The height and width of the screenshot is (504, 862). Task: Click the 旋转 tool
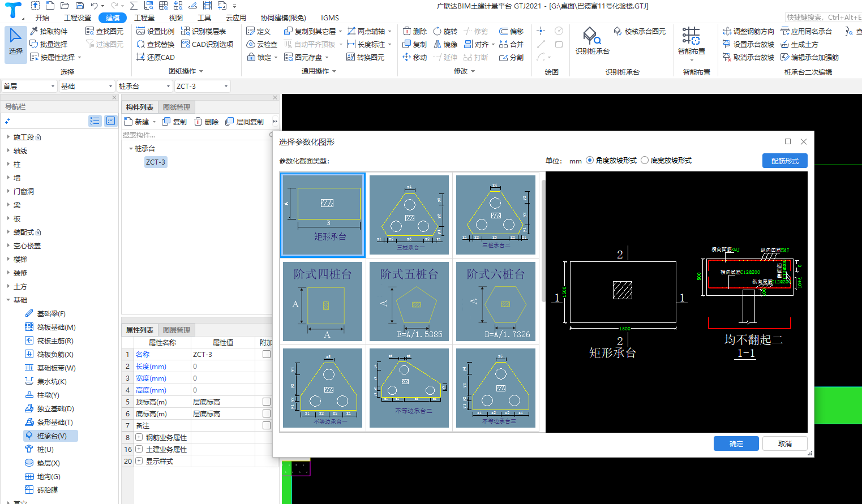[x=445, y=31]
